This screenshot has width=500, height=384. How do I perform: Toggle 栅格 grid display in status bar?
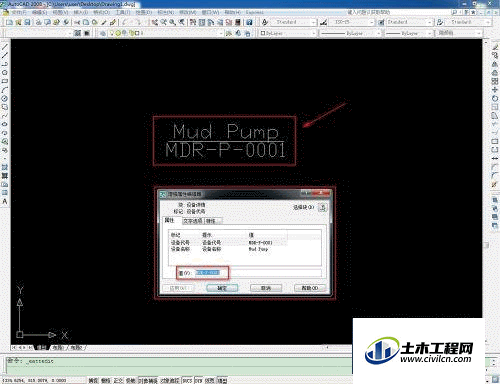tap(105, 380)
